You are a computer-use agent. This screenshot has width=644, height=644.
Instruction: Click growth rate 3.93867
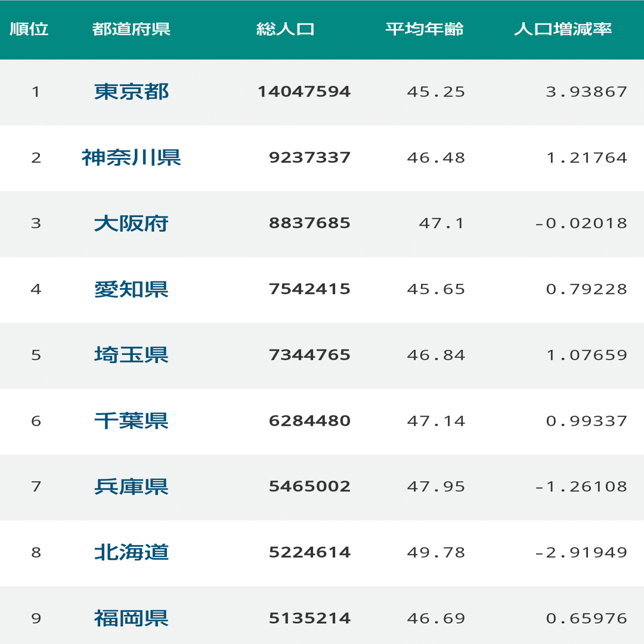(x=587, y=92)
